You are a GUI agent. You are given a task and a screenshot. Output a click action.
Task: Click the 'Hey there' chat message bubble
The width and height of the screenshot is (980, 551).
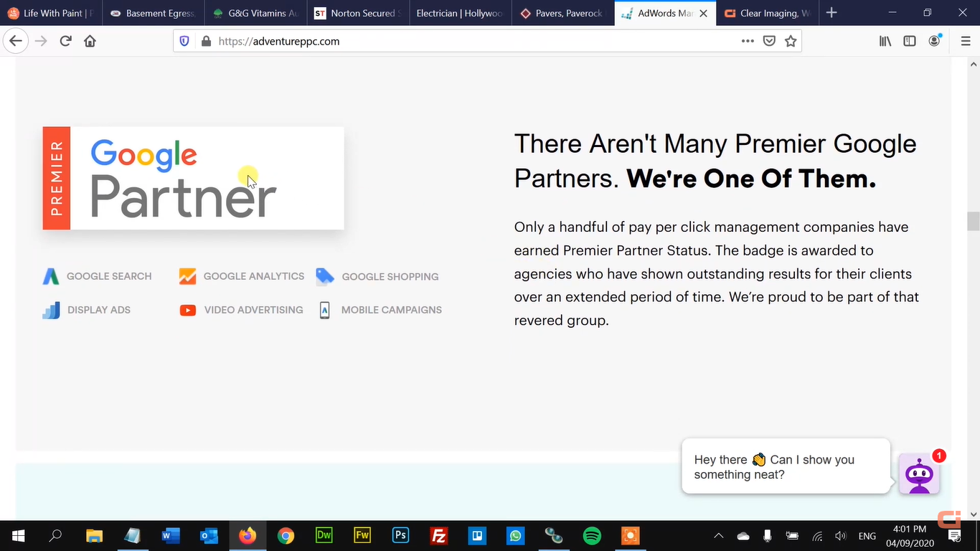(x=786, y=466)
